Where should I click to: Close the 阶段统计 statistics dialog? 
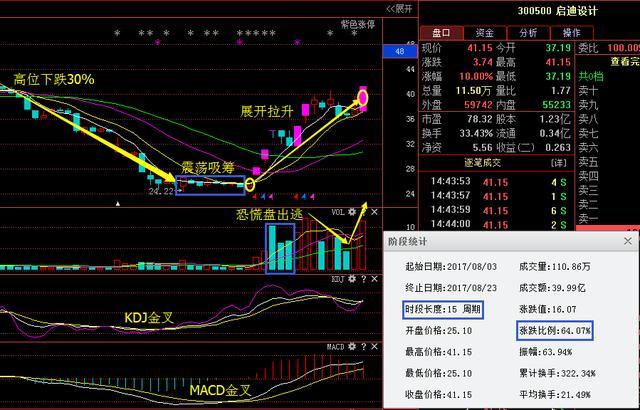(628, 241)
